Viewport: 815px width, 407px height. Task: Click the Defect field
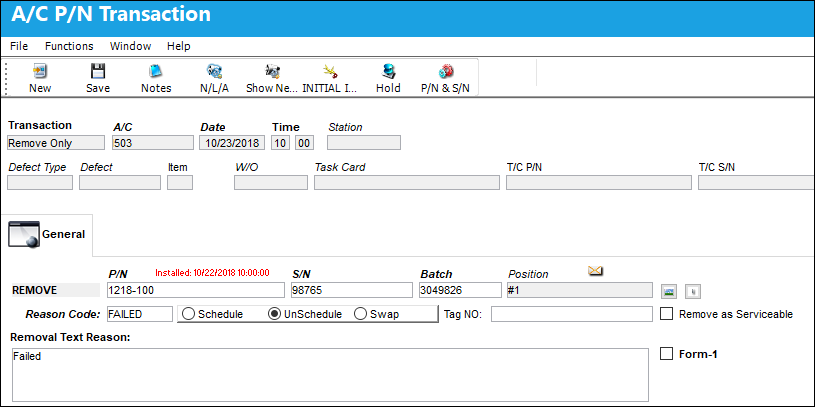coord(120,182)
